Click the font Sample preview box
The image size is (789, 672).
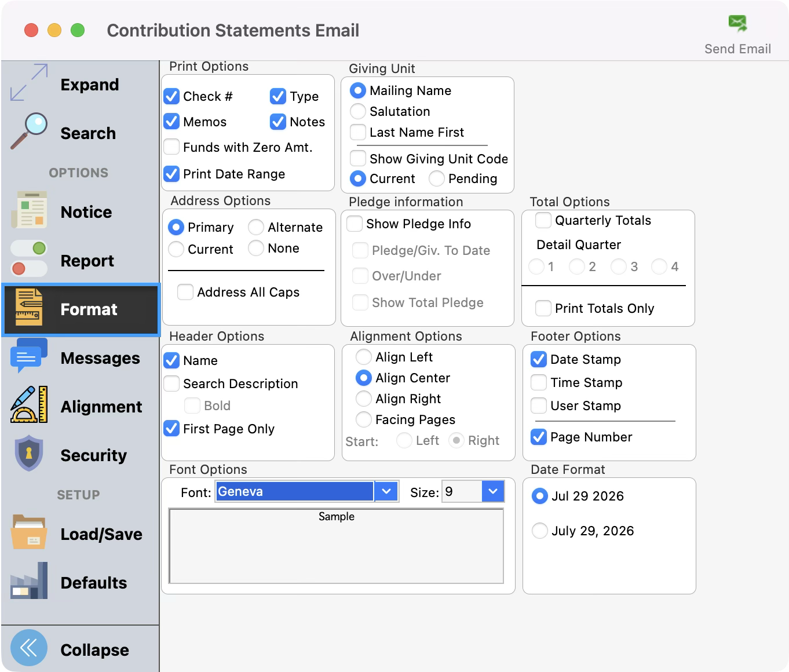click(336, 546)
